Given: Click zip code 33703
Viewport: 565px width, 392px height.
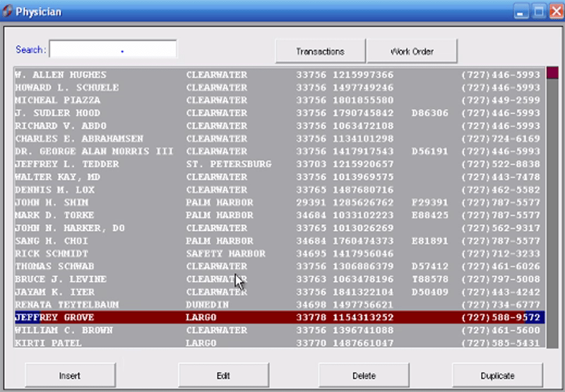Looking at the screenshot, I should pyautogui.click(x=311, y=165).
